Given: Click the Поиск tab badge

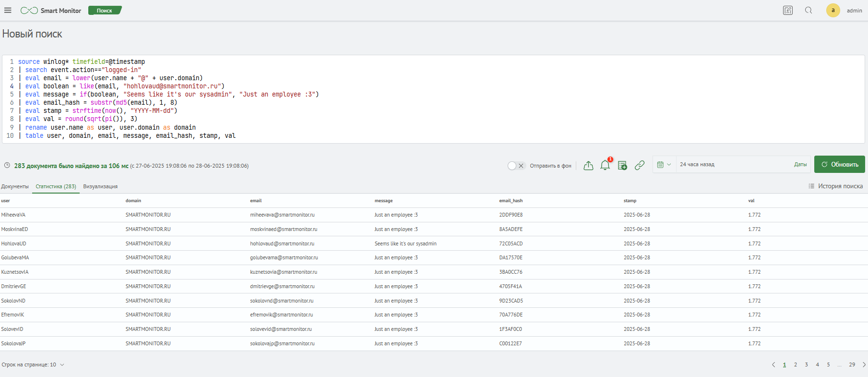Looking at the screenshot, I should (105, 10).
